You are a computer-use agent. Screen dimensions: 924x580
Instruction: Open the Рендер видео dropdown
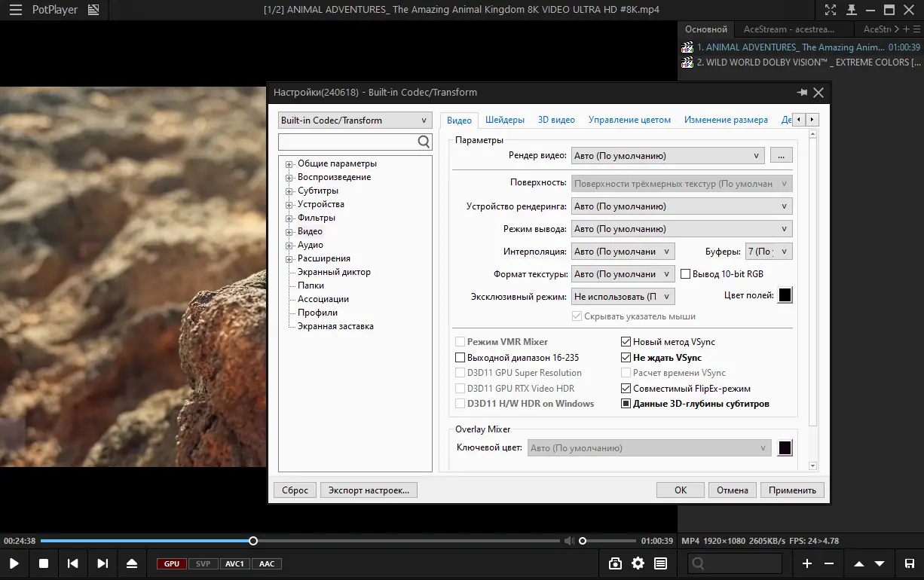click(668, 155)
